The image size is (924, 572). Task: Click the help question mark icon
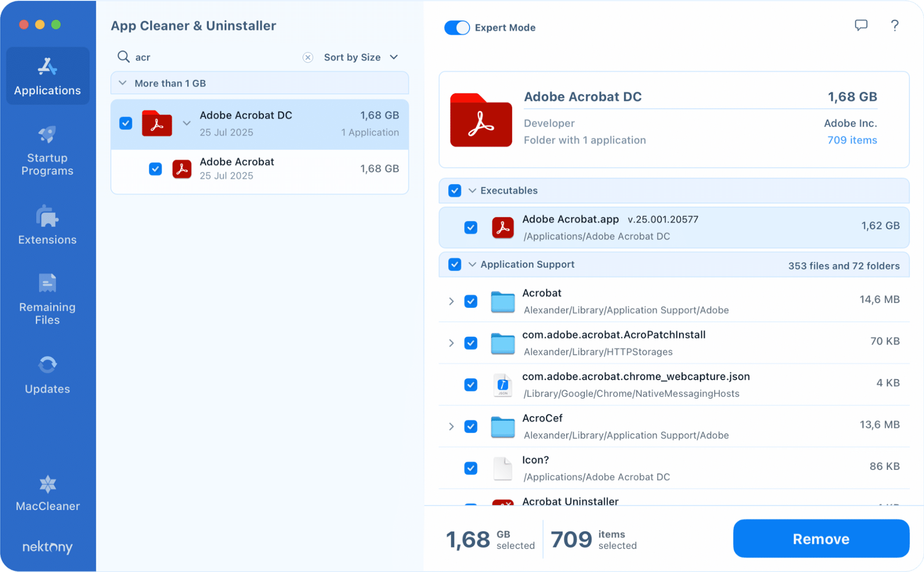point(894,26)
